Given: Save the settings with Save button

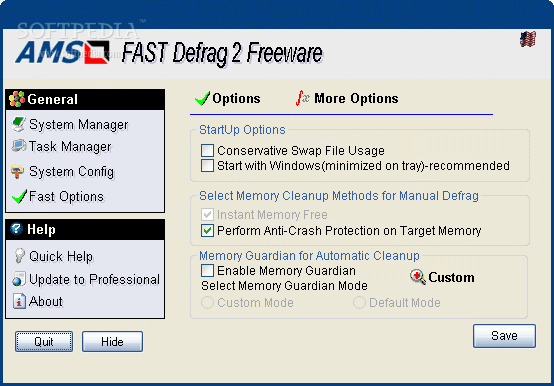Looking at the screenshot, I should point(504,336).
